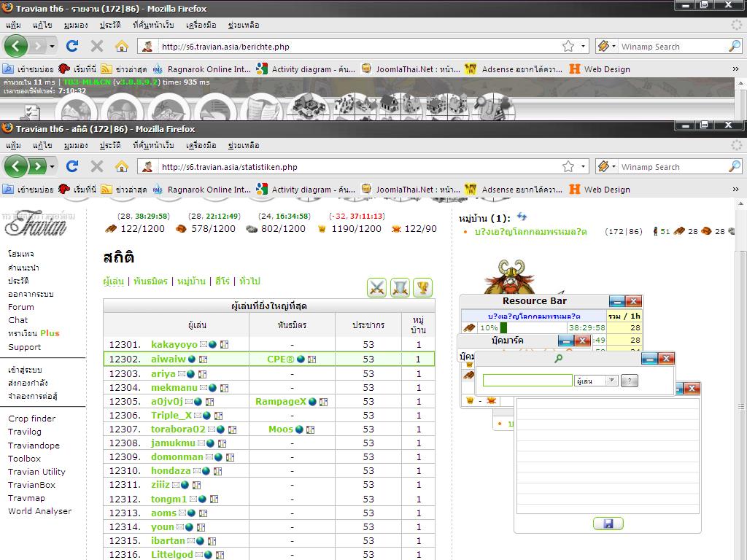Bookmark the statistiken.php page with the star
The height and width of the screenshot is (560, 747).
[568, 166]
